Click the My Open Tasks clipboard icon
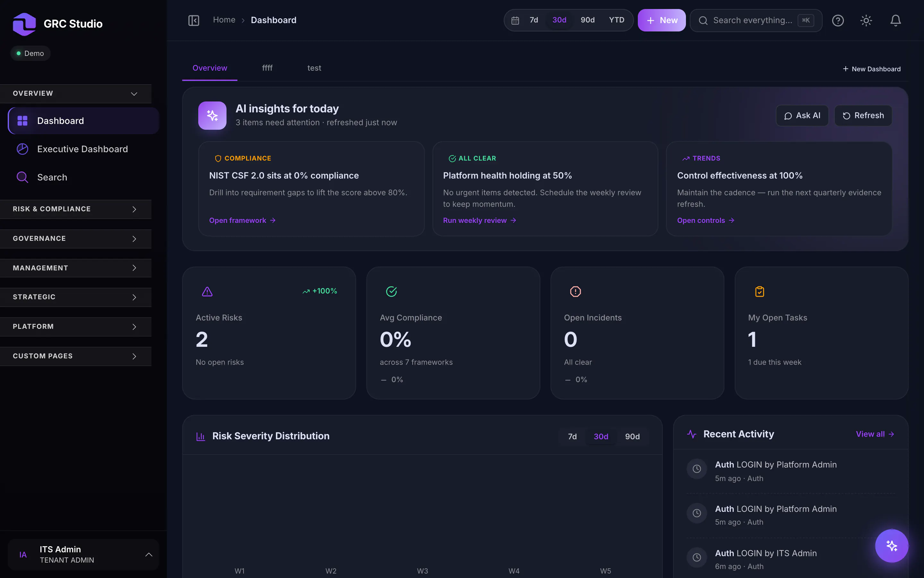The height and width of the screenshot is (578, 924). [x=759, y=292]
